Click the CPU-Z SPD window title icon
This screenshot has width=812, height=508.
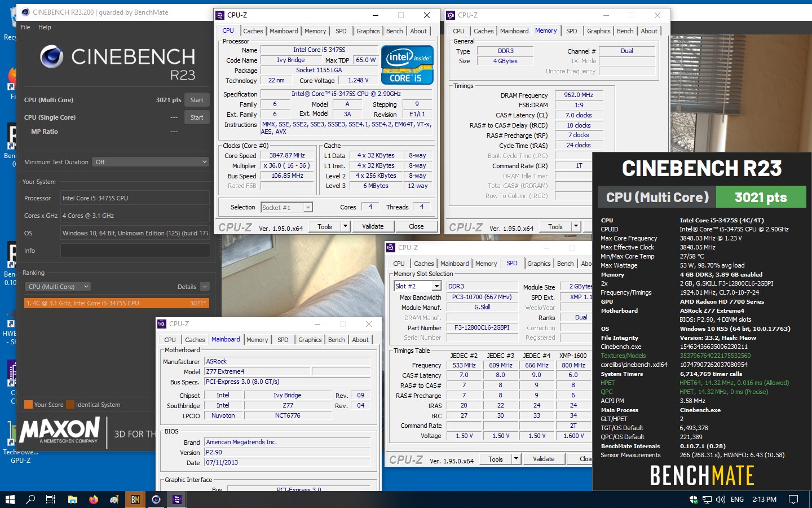pyautogui.click(x=391, y=248)
